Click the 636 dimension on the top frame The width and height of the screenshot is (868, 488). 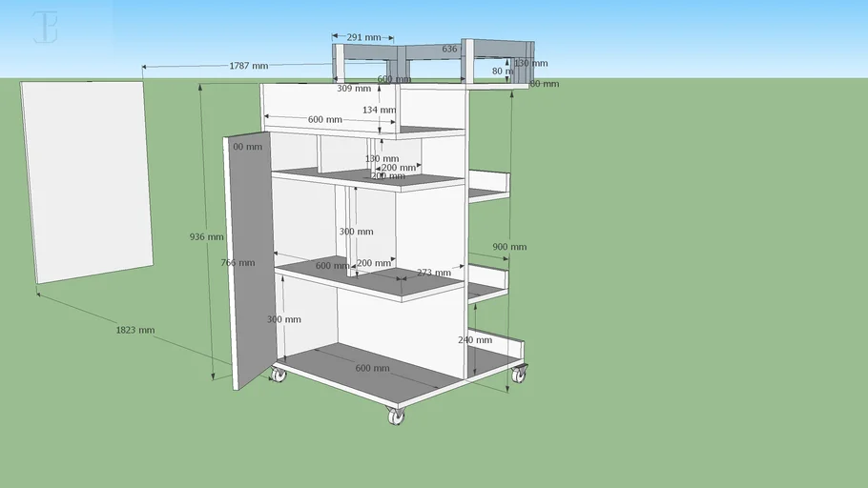click(x=449, y=49)
